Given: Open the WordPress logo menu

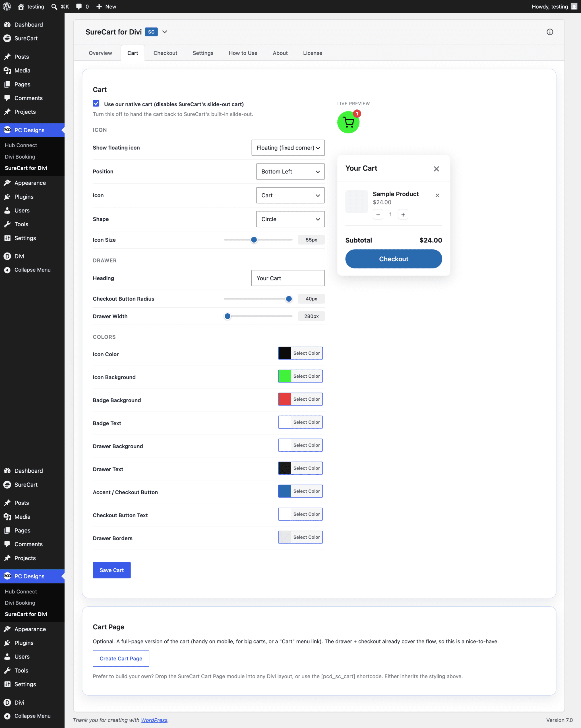Looking at the screenshot, I should click(7, 7).
